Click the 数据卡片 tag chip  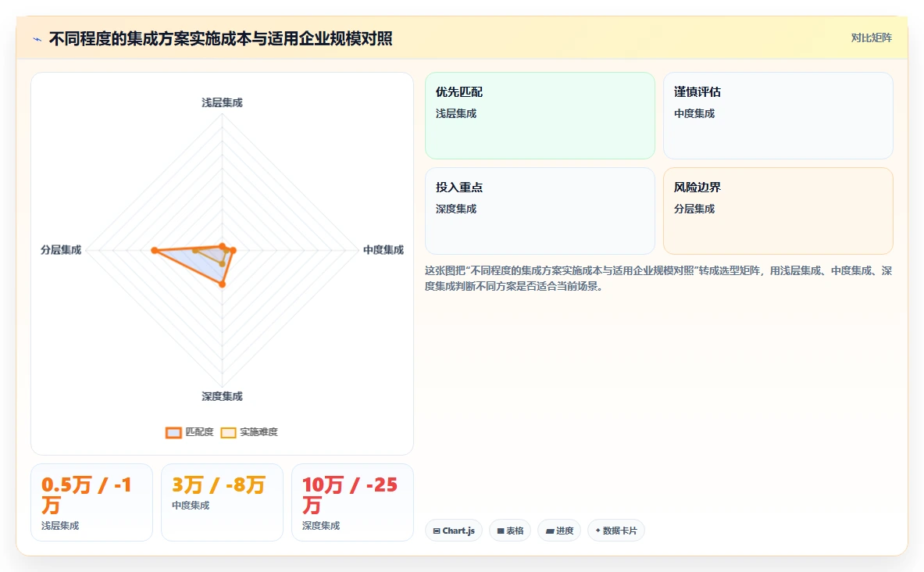point(616,531)
